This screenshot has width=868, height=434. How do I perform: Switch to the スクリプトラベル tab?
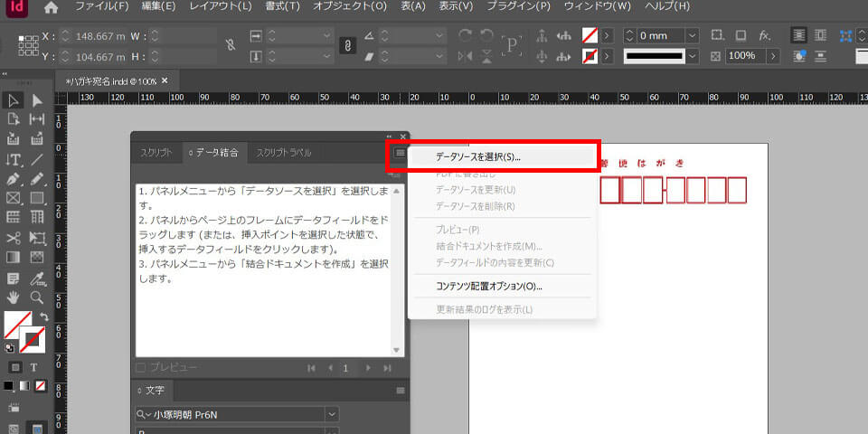(283, 153)
